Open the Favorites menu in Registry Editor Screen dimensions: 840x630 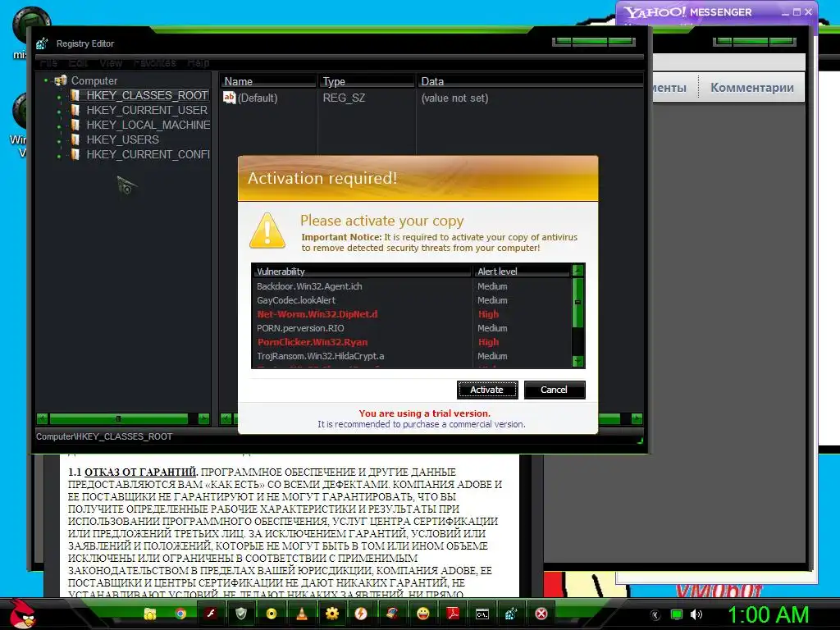tap(155, 62)
